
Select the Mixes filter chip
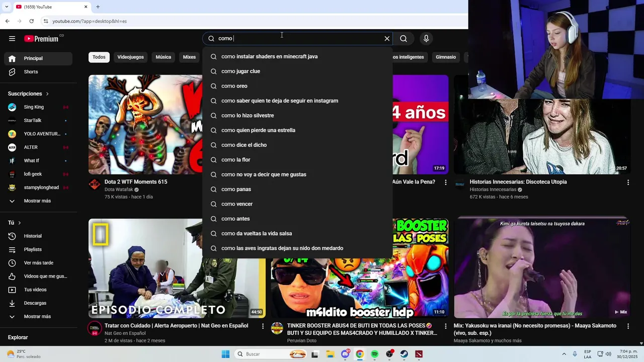[189, 57]
